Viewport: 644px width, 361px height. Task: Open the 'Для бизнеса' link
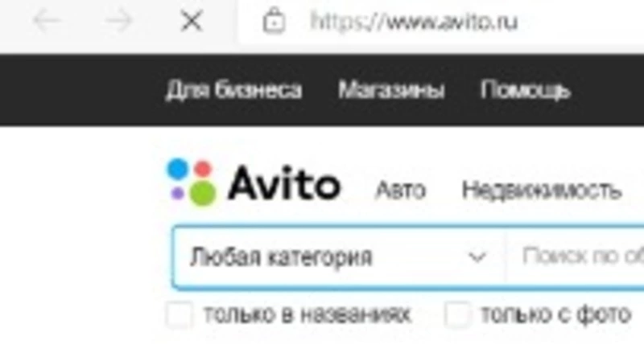click(233, 90)
